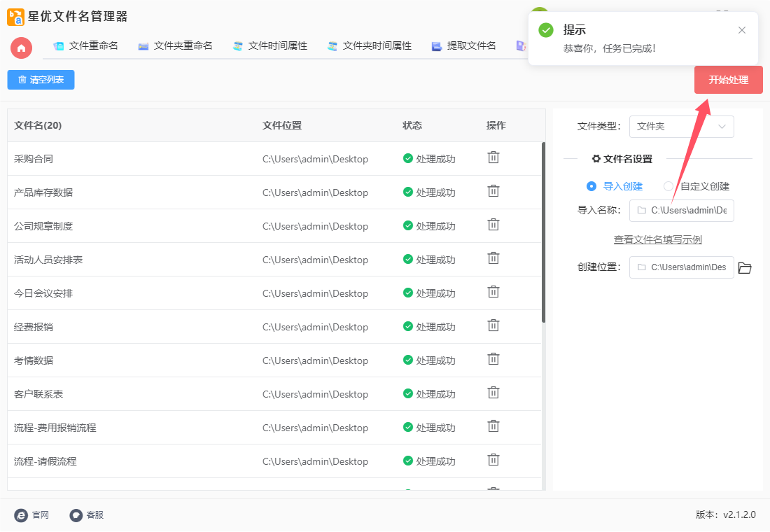Delete the 考情数据 entry via trash icon
Image resolution: width=770 pixels, height=532 pixels.
[493, 359]
